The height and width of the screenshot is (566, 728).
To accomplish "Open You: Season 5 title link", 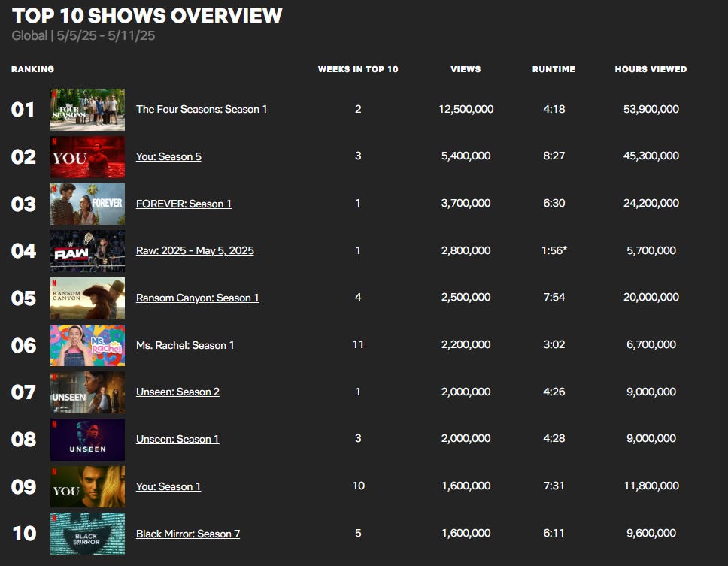I will pos(168,156).
